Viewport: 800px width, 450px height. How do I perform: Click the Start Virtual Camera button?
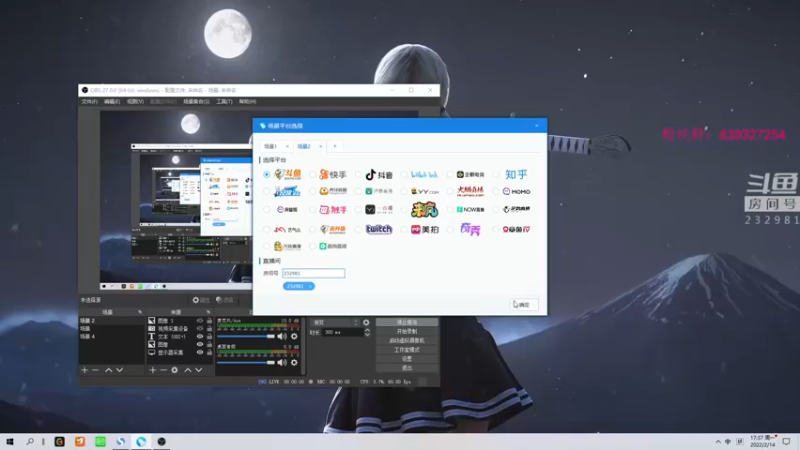coord(407,341)
